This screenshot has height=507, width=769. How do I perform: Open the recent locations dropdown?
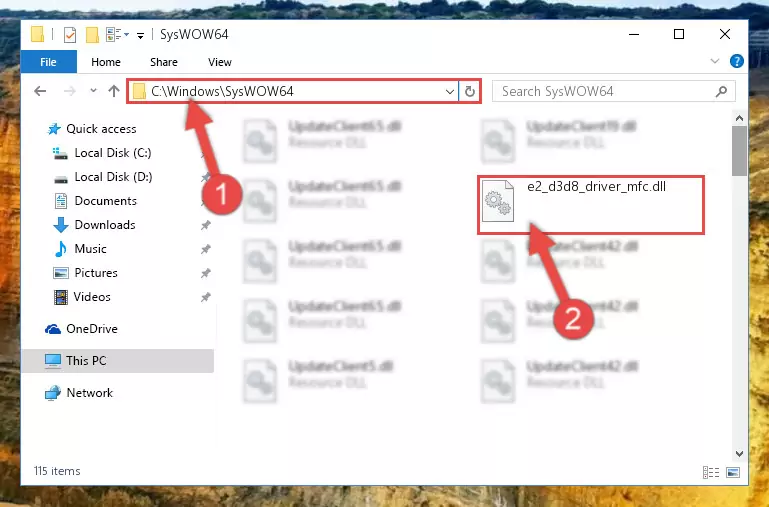(93, 91)
